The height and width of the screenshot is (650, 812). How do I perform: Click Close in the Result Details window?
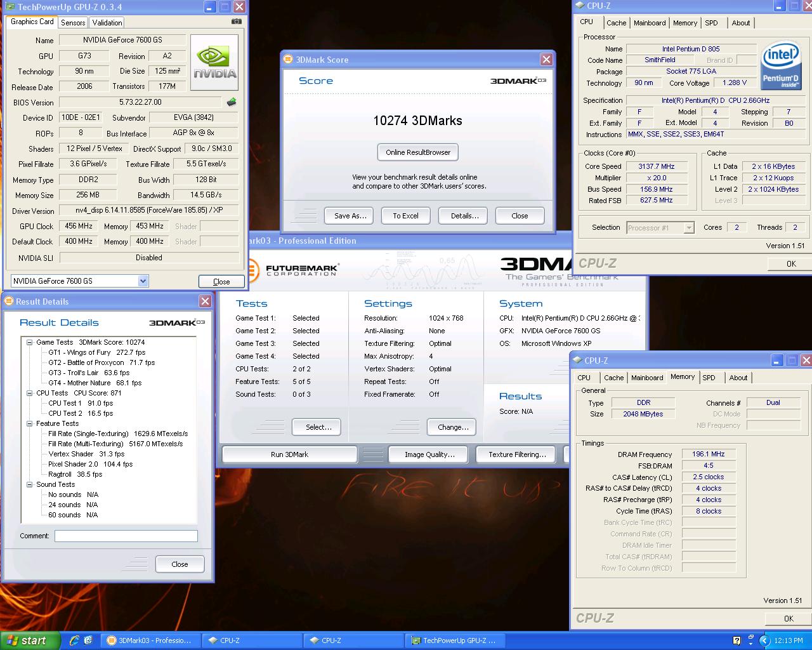click(x=180, y=564)
